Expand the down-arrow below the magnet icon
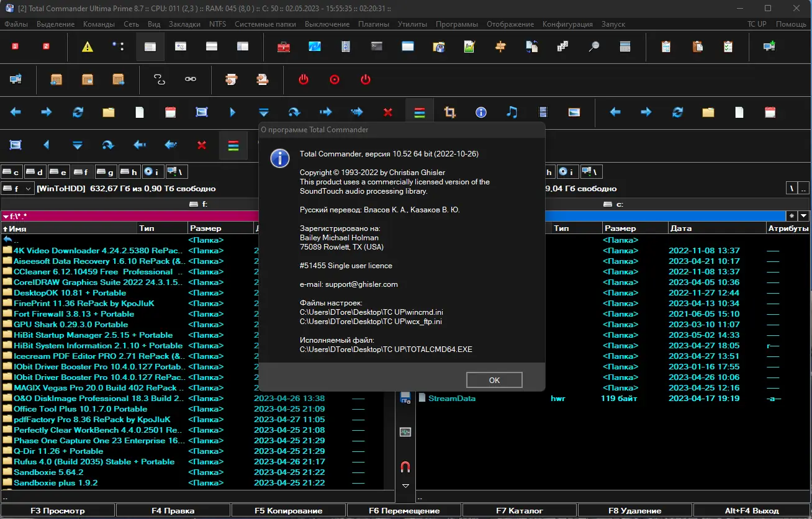This screenshot has height=519, width=812. pos(405,486)
